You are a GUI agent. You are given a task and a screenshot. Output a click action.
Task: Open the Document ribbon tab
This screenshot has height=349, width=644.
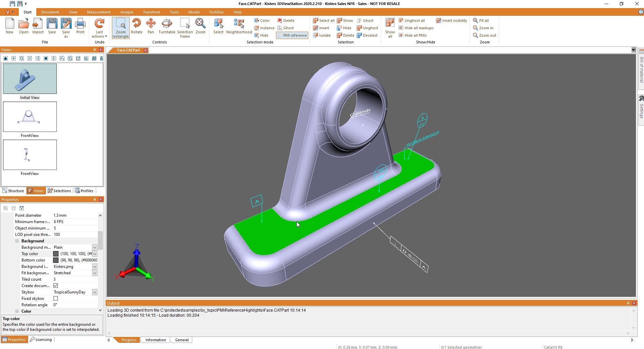click(50, 12)
